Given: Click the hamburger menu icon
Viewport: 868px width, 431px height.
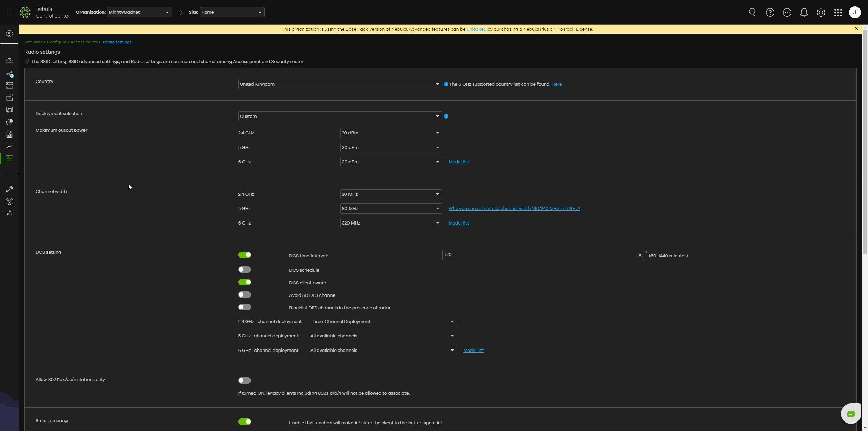Looking at the screenshot, I should [x=10, y=12].
